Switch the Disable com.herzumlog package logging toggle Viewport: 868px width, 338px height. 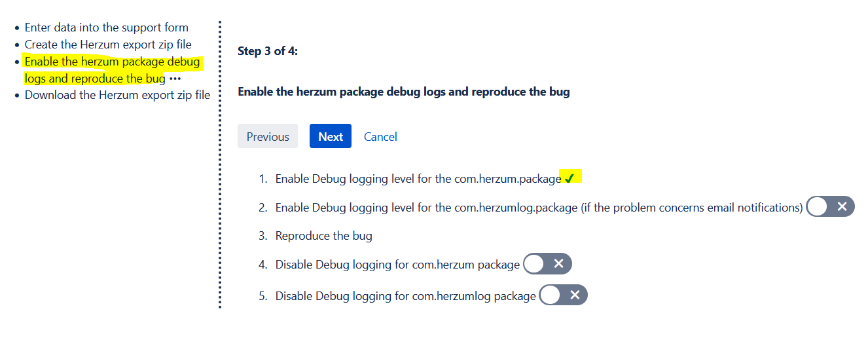coord(563,295)
